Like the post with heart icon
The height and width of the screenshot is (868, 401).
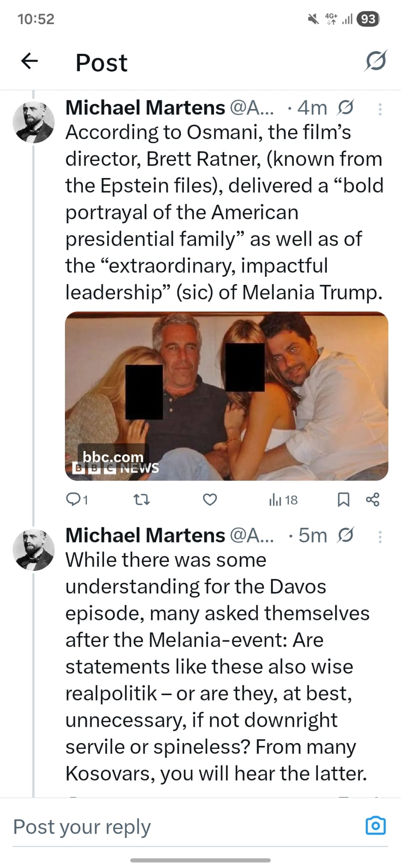click(210, 500)
